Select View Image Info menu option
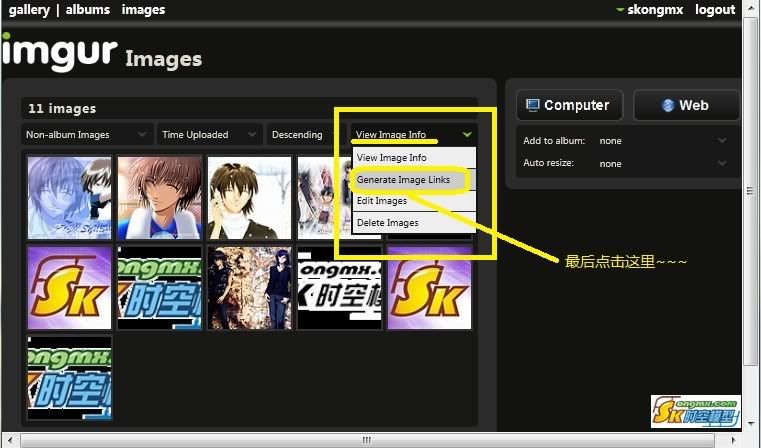The width and height of the screenshot is (761, 448). 414,158
